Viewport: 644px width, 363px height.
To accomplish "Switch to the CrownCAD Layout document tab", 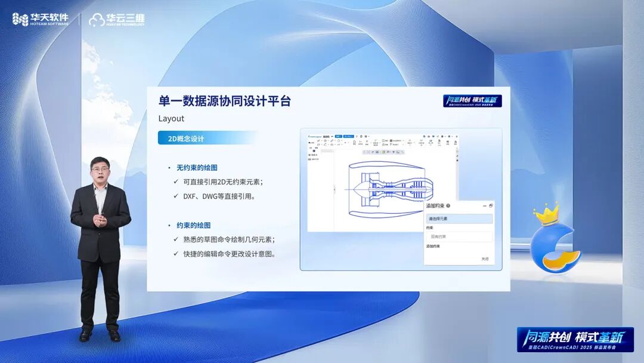I will pos(314,136).
